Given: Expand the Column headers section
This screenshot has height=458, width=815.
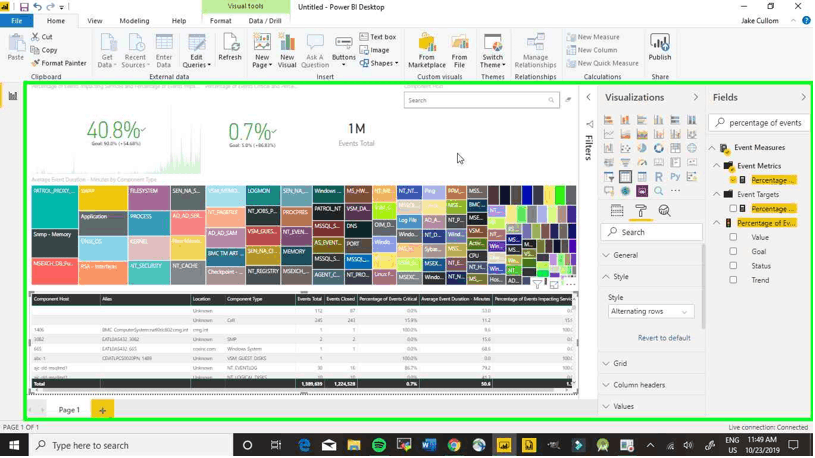Looking at the screenshot, I should point(651,385).
